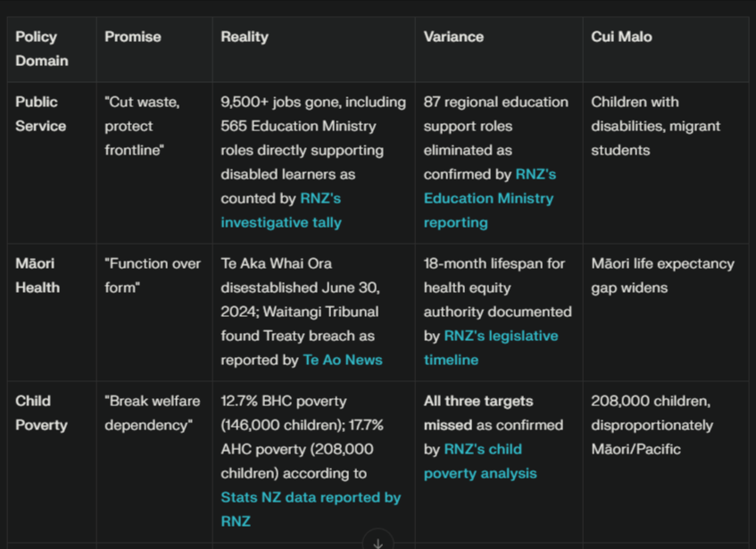Follow the "RNZ's Education Ministry reporting" link
Screen dimensions: 756x549
[x=488, y=198]
